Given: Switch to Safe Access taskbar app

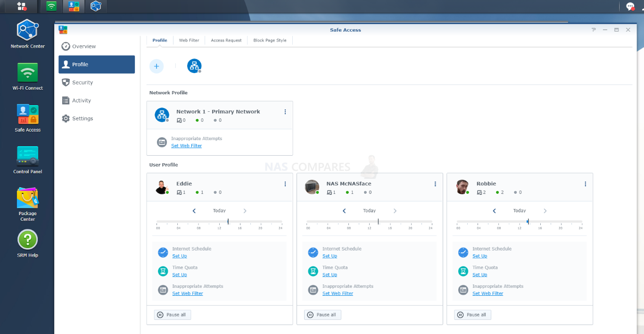Looking at the screenshot, I should tap(74, 6).
